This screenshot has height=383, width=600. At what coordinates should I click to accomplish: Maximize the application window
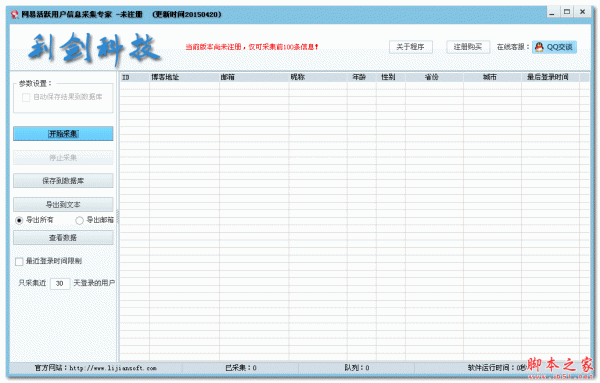[567, 12]
